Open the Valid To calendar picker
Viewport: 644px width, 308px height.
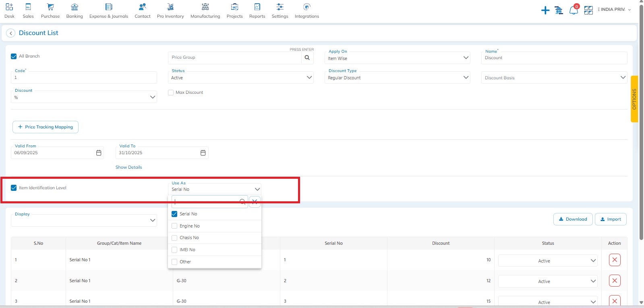pos(203,153)
